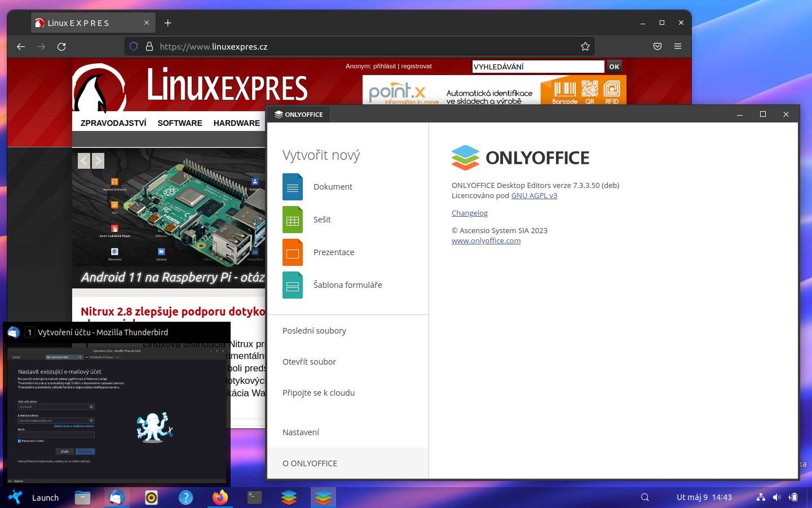Visit www.onlyoffice.com link
This screenshot has width=812, height=508.
tap(486, 241)
